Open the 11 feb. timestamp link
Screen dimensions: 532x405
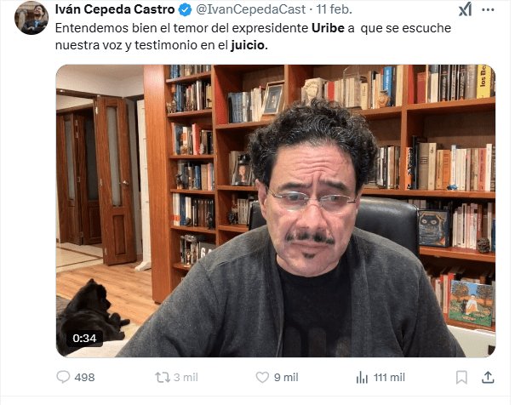(335, 9)
